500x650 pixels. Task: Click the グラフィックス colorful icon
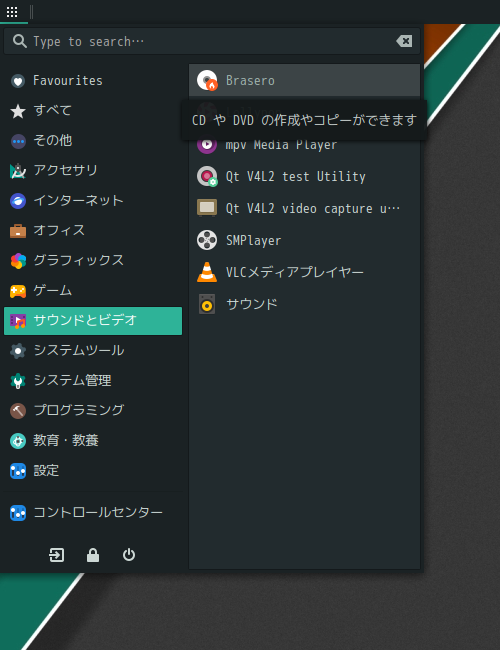pos(18,261)
